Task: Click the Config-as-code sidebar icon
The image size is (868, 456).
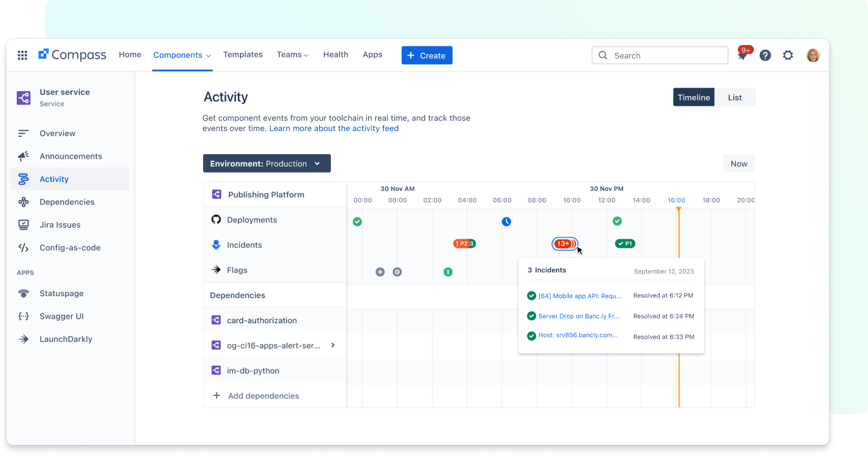Action: coord(23,247)
